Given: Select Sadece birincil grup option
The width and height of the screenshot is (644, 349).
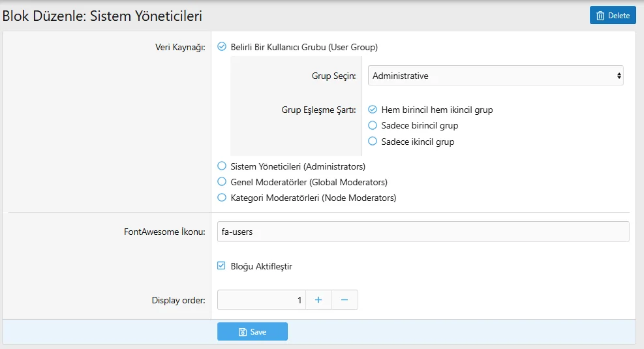Looking at the screenshot, I should pyautogui.click(x=373, y=125).
